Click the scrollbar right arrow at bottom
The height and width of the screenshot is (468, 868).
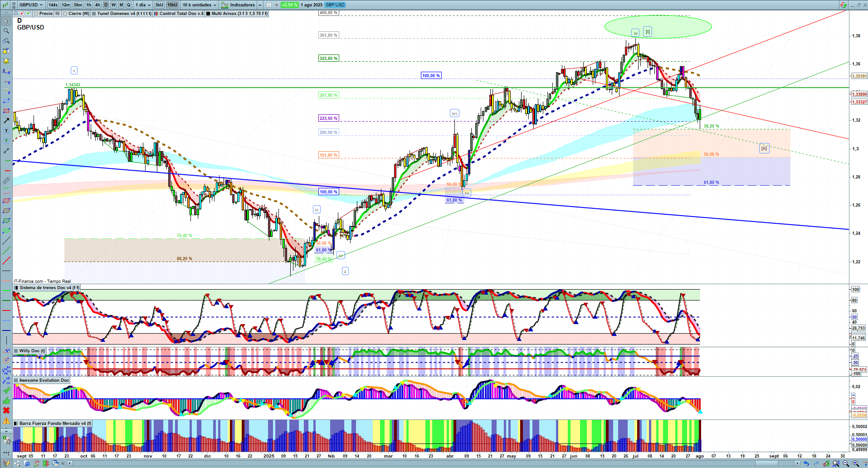(x=798, y=463)
